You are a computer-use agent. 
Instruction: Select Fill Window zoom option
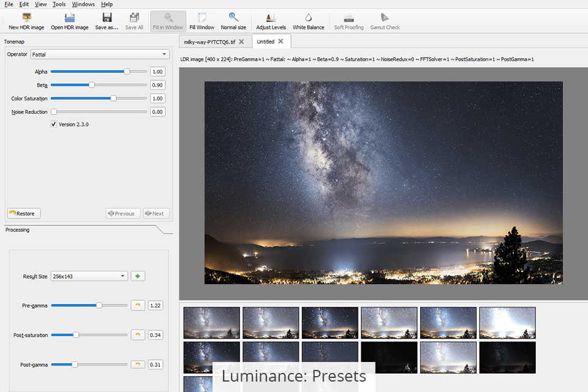tap(202, 21)
